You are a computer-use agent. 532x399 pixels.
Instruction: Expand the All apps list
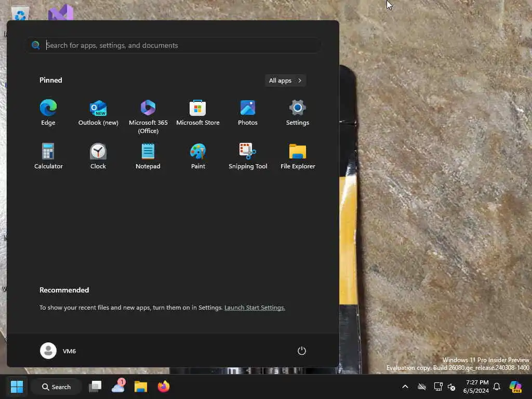285,81
